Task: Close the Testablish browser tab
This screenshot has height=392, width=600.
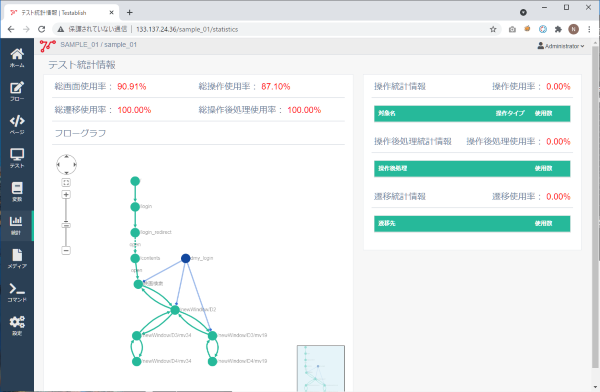Action: [111, 13]
